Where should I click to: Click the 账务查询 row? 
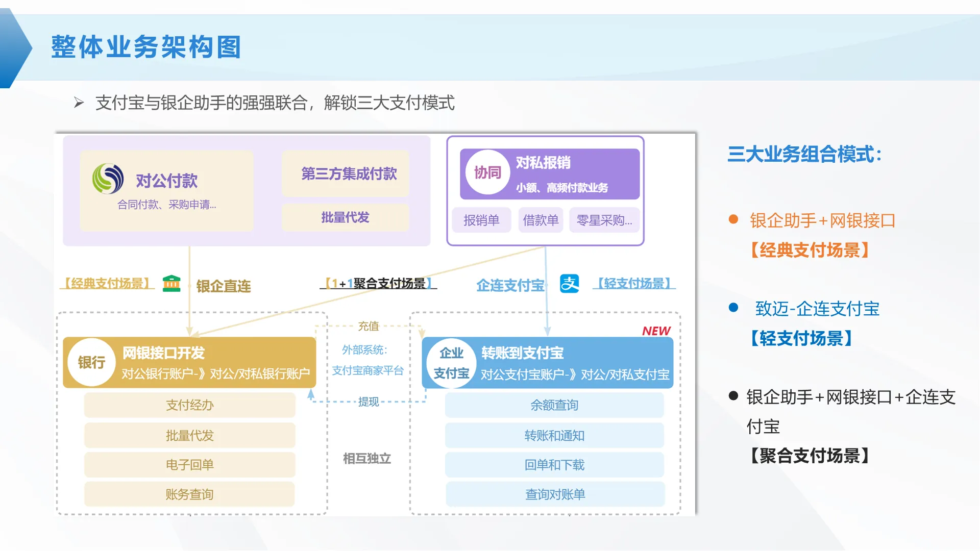(x=190, y=494)
